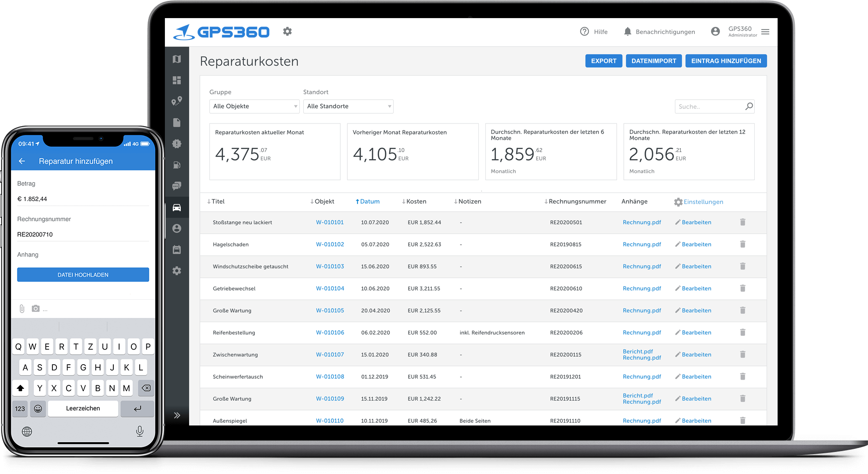The width and height of the screenshot is (868, 474).
Task: Click Bearbeiten for Außenspiegel row
Action: (x=693, y=421)
